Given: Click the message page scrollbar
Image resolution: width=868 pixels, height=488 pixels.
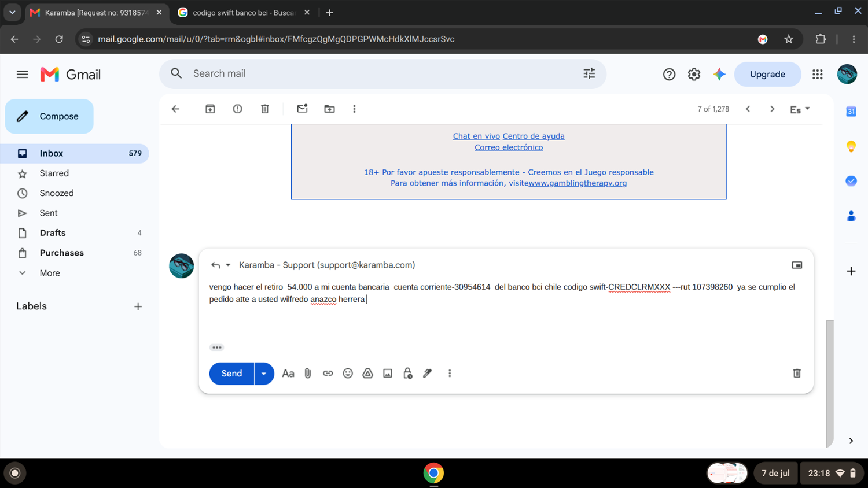Looking at the screenshot, I should coord(830,383).
